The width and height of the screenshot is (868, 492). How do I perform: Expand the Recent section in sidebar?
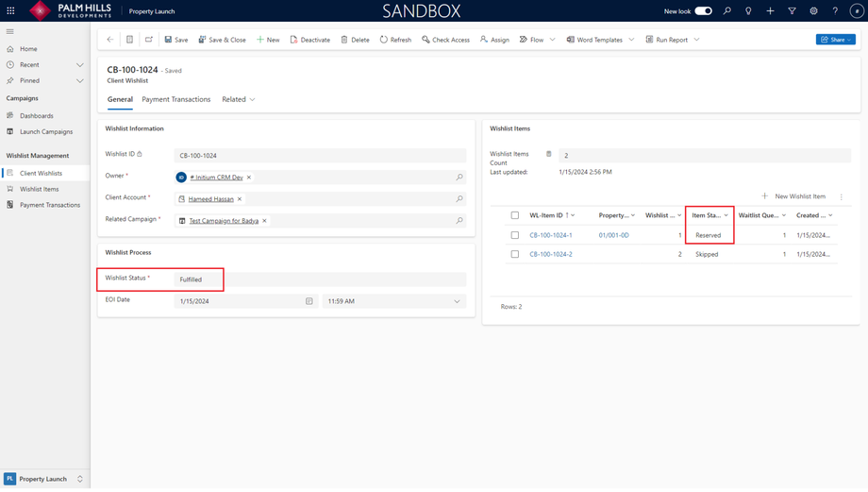click(80, 65)
